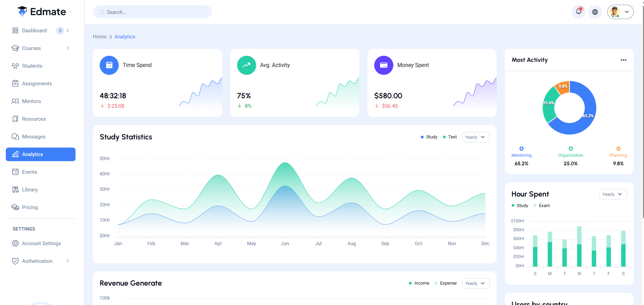This screenshot has height=305, width=644.
Task: Click the Students group icon
Action: click(x=15, y=66)
